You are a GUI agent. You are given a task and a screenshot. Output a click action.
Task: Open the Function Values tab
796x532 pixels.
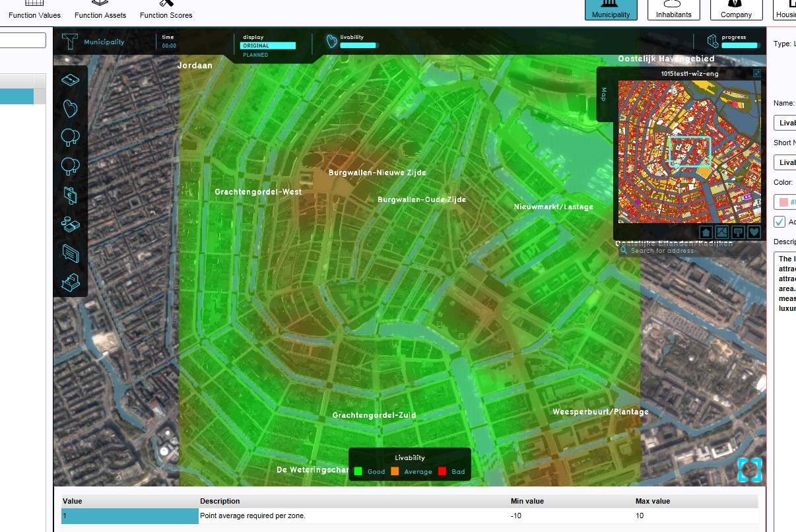(x=34, y=10)
